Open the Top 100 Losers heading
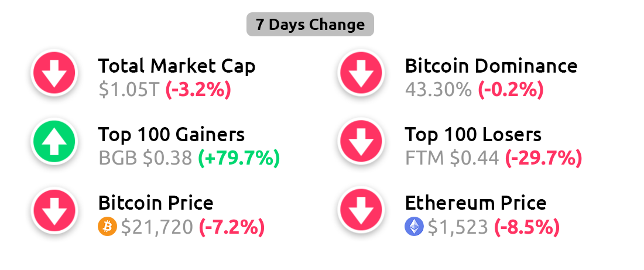Screen dimensions: 644x270 [473, 134]
